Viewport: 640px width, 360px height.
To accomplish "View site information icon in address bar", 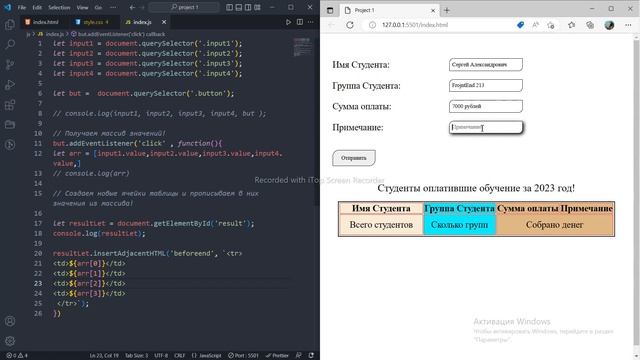I will 372,25.
